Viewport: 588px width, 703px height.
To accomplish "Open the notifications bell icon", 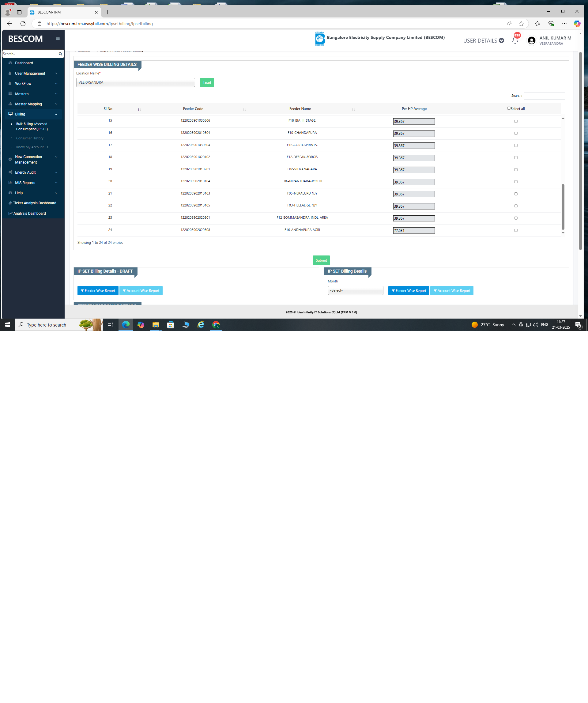I will point(515,40).
